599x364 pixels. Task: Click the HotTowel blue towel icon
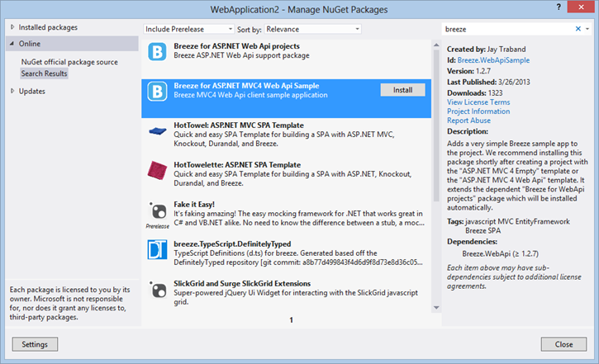[x=157, y=131]
